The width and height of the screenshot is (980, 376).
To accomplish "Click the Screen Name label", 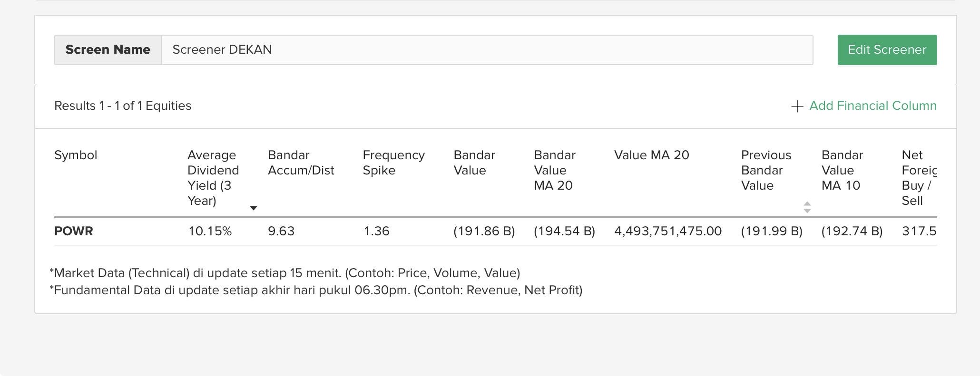I will [108, 50].
